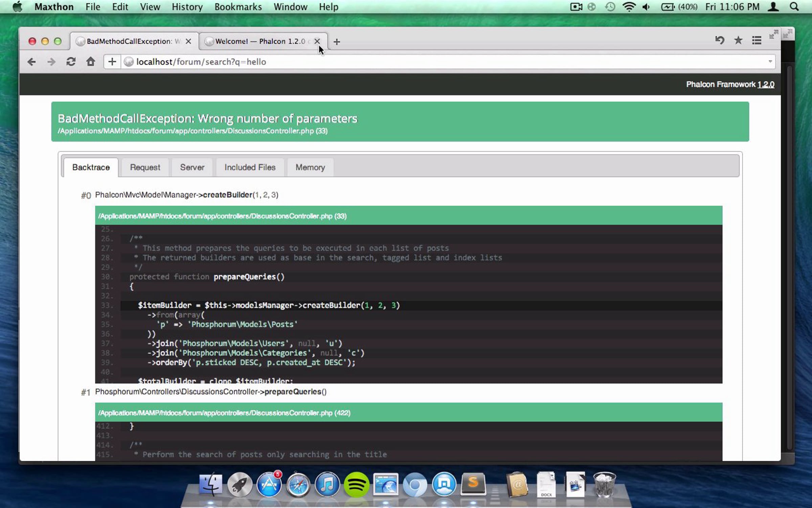Open the View menu
The image size is (812, 508).
point(150,7)
